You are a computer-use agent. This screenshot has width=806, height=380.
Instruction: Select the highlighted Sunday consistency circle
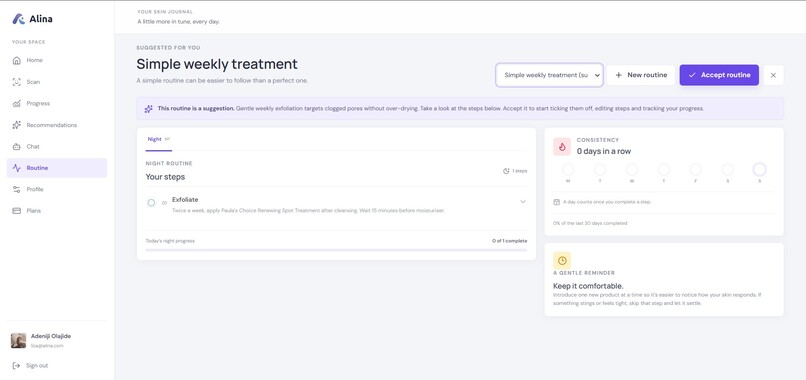759,170
